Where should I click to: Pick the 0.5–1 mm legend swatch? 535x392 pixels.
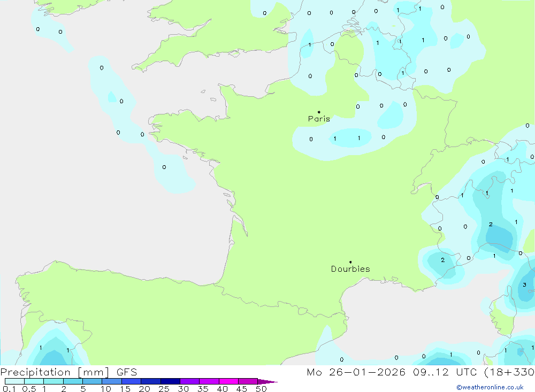34,381
